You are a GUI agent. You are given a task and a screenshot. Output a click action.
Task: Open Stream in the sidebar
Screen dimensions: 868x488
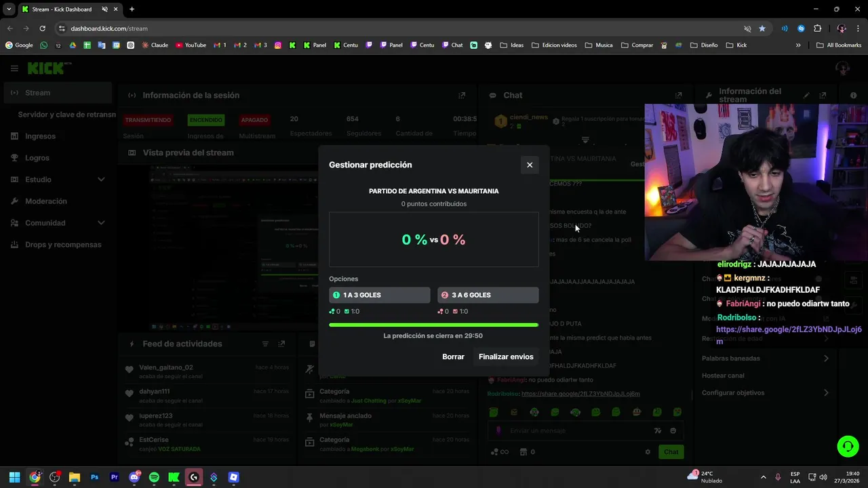(x=58, y=93)
